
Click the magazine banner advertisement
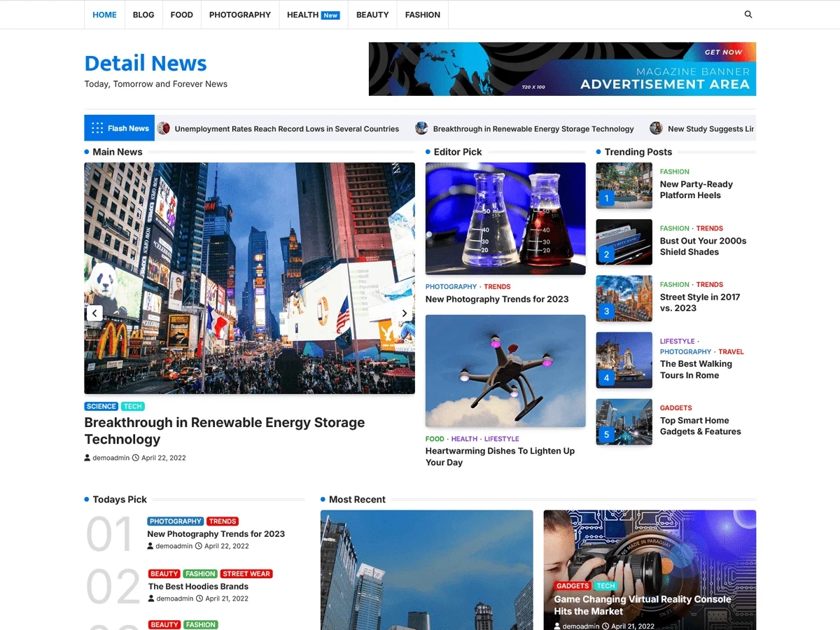tap(562, 69)
